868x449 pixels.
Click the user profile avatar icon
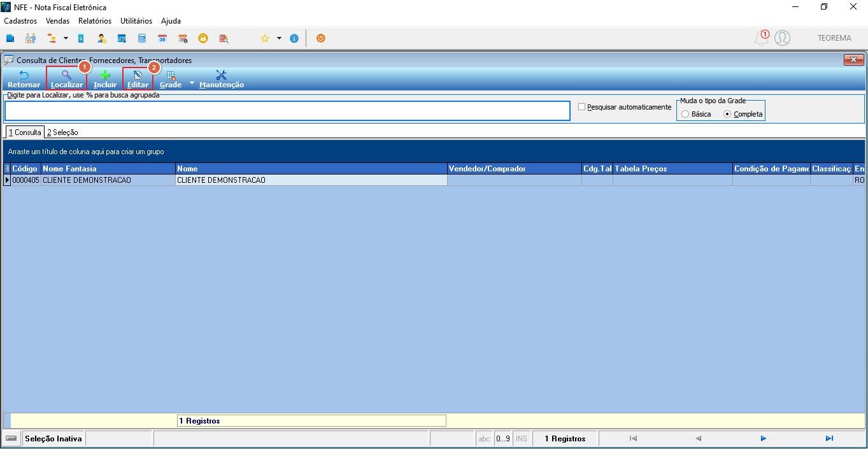pos(783,38)
